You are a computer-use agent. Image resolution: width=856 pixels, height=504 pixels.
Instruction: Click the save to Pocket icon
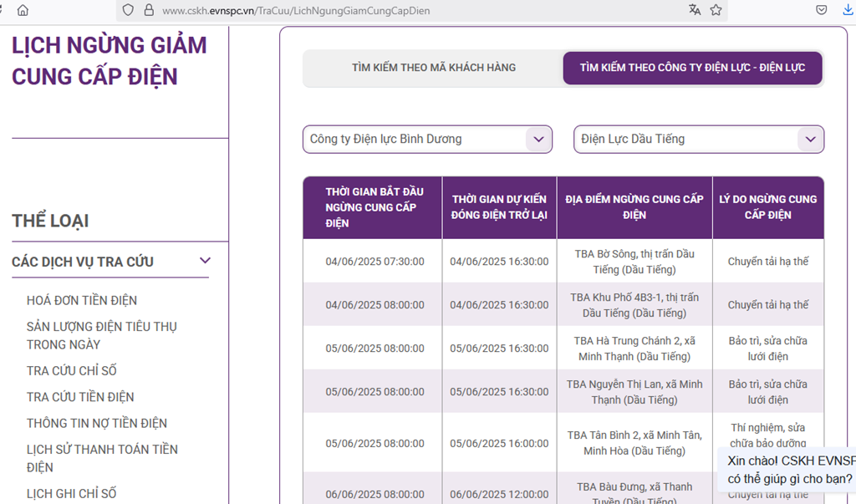click(822, 10)
